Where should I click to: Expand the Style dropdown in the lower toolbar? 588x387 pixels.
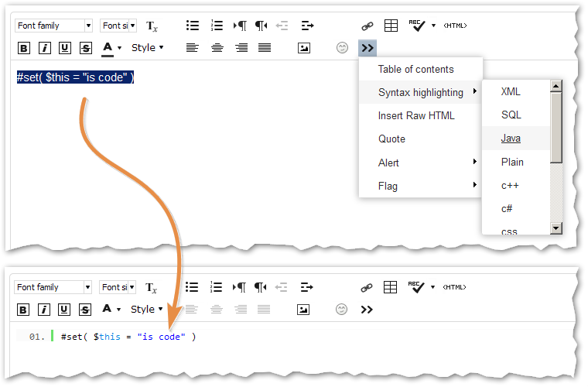[147, 310]
